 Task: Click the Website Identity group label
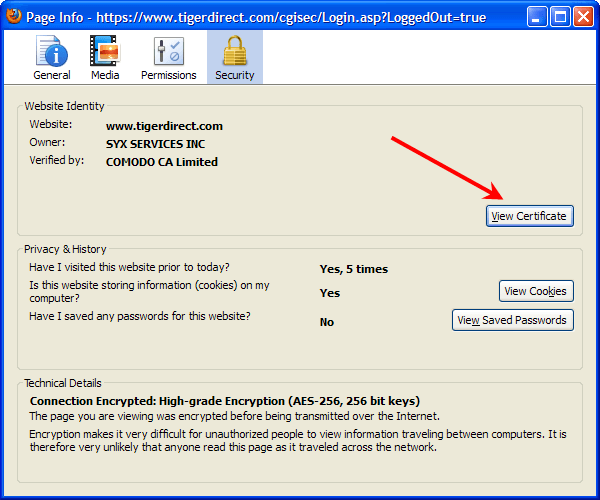coord(64,106)
